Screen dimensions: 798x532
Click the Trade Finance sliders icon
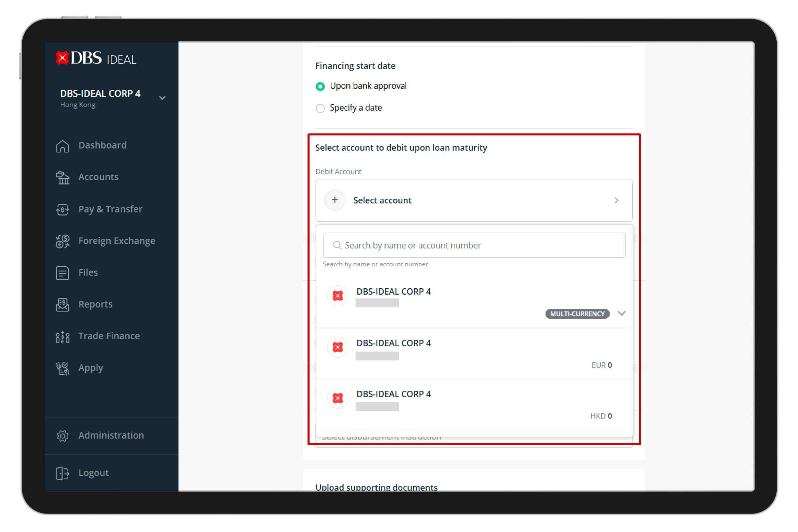point(63,336)
